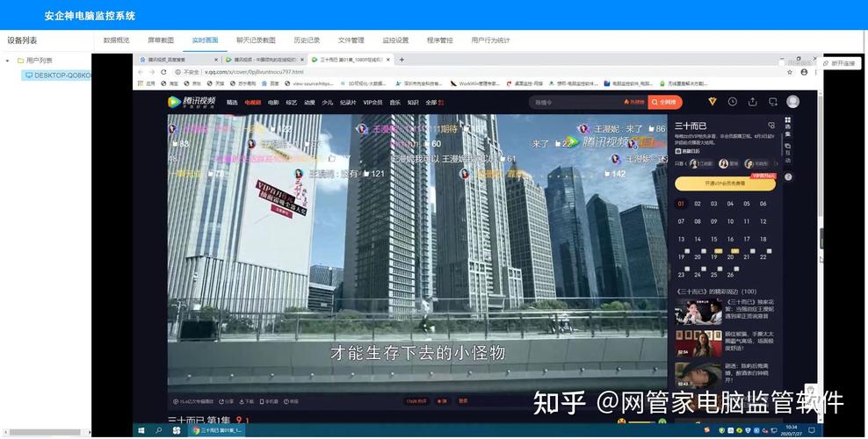The width and height of the screenshot is (868, 439).
Task: Open the client download monitor icon
Action: [x=773, y=102]
